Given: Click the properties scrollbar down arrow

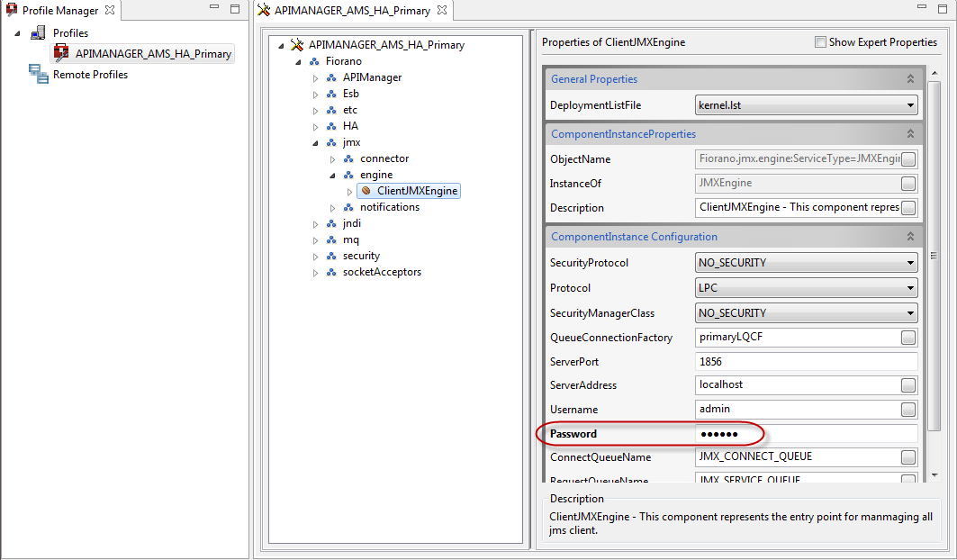Looking at the screenshot, I should coord(934,475).
